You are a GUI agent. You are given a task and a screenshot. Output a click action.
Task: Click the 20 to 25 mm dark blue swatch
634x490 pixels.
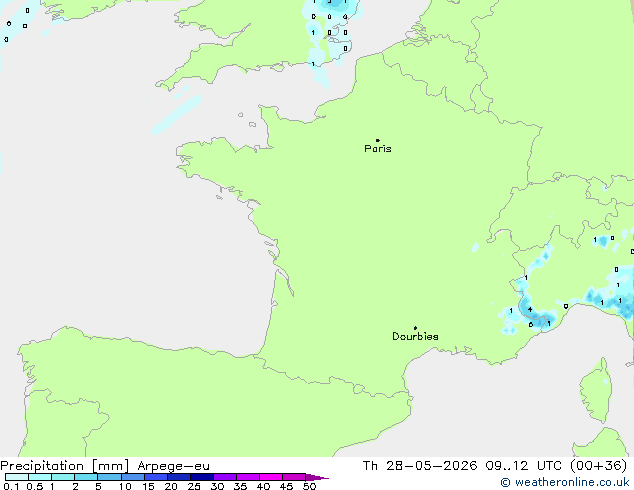(x=179, y=477)
